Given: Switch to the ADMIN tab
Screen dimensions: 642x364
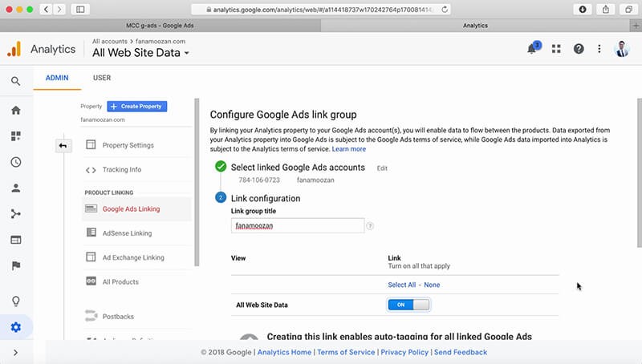Looking at the screenshot, I should (x=57, y=78).
